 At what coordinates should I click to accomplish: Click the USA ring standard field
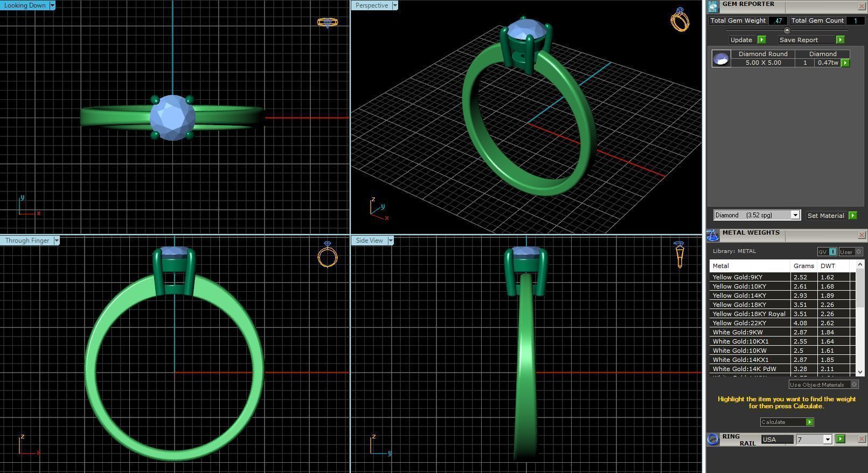[x=777, y=440]
